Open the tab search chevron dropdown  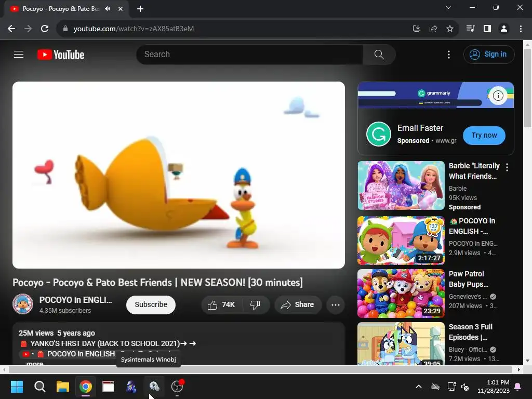click(448, 7)
